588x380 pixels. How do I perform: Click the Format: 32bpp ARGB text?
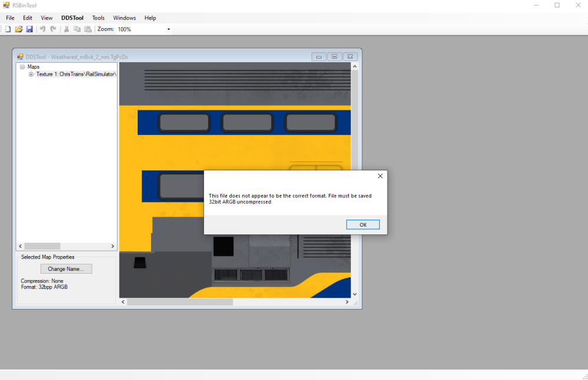(44, 287)
